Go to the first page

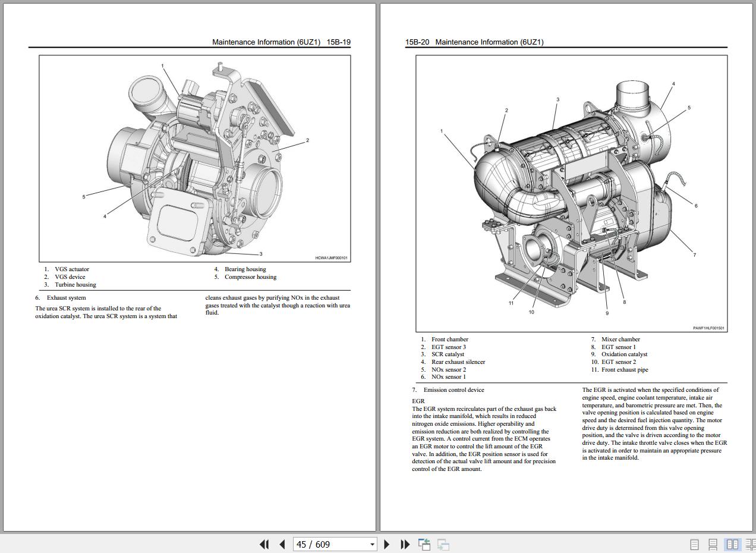tap(264, 544)
